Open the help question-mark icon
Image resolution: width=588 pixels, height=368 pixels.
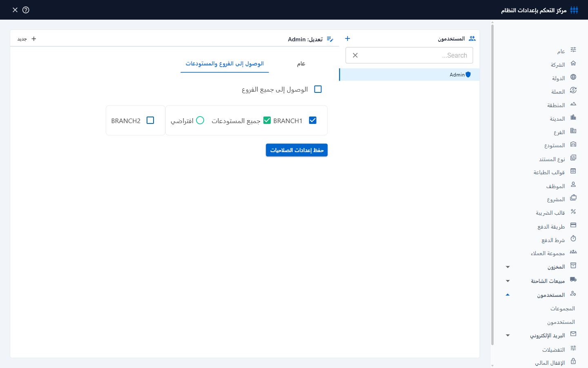tap(26, 10)
